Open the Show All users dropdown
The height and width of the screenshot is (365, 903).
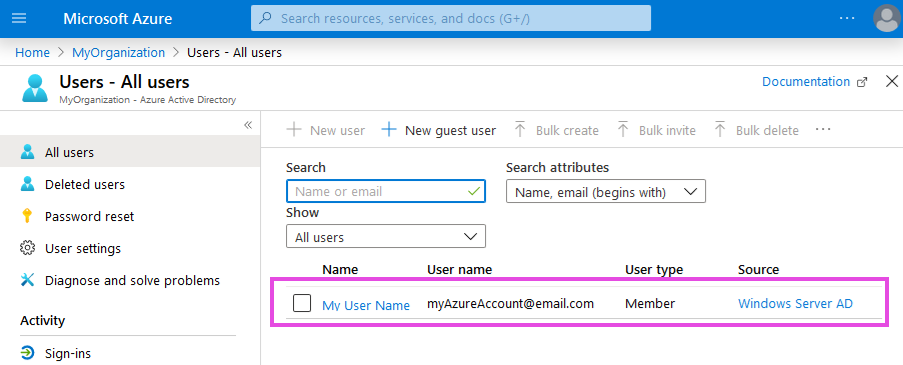point(386,236)
